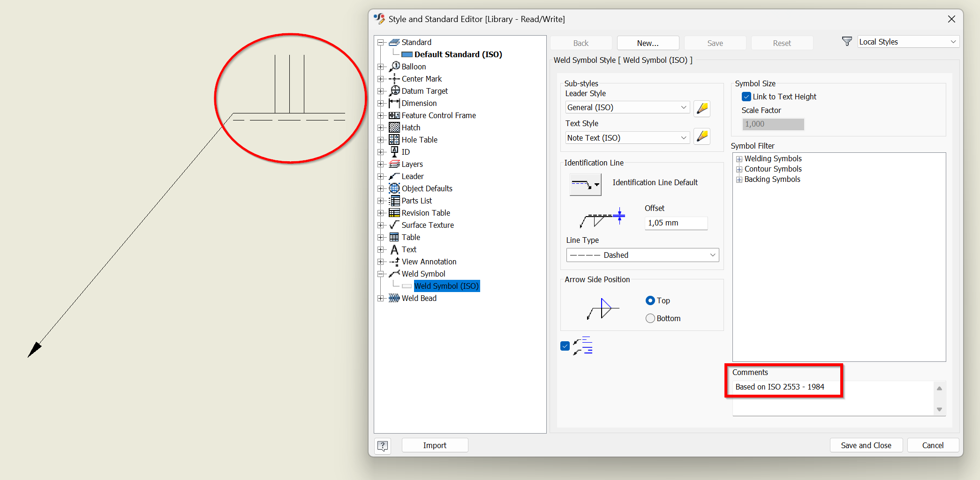
Task: Click the Surface Texture checkmark icon
Action: pyautogui.click(x=394, y=225)
